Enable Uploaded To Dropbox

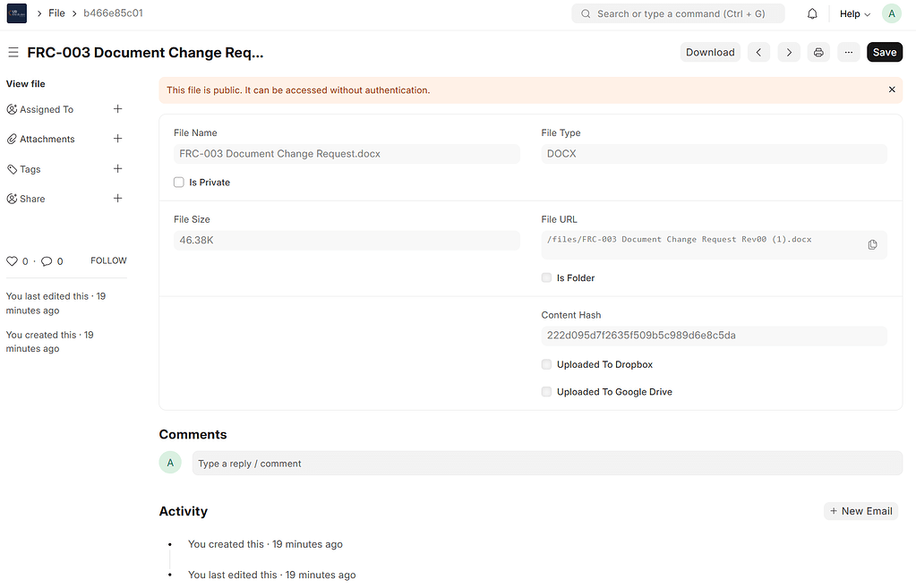coord(546,364)
